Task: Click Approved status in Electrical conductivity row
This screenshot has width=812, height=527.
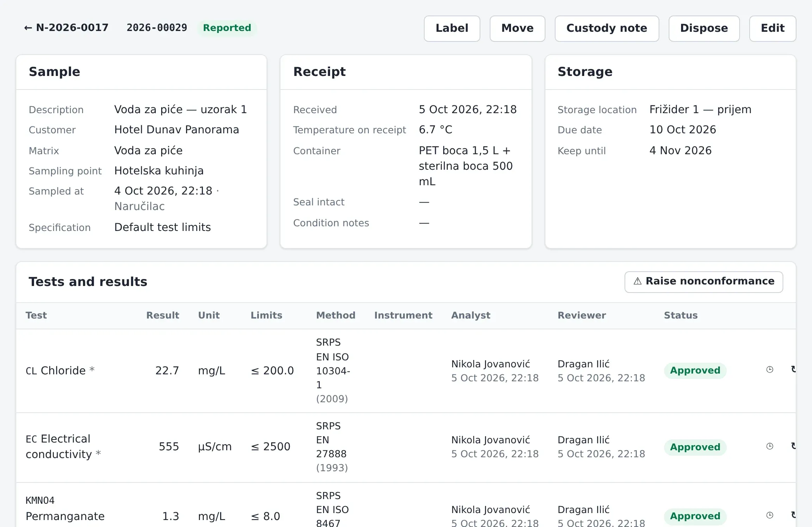Action: pyautogui.click(x=695, y=447)
